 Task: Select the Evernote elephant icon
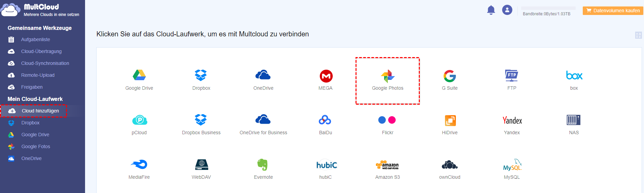coord(263,164)
